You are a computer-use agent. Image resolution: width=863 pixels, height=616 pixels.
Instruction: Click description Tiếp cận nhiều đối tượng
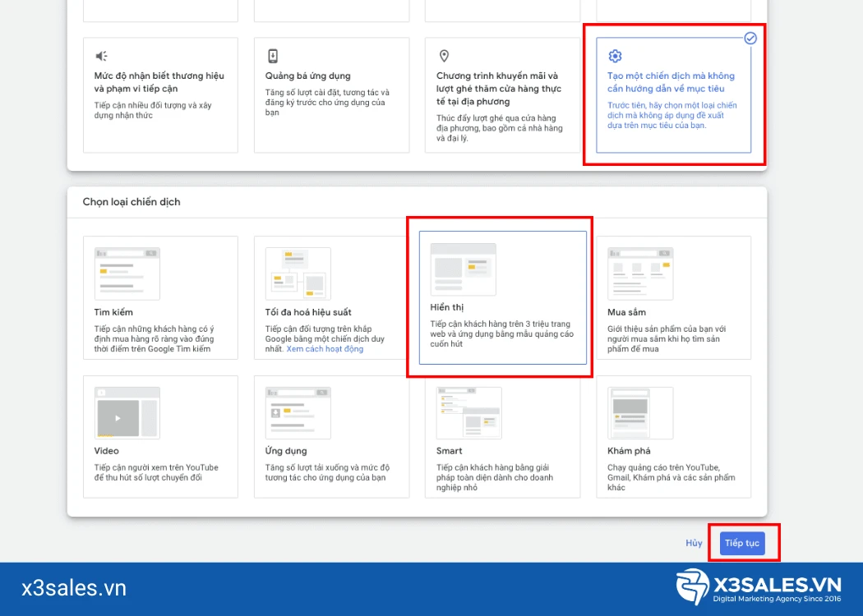coord(153,110)
